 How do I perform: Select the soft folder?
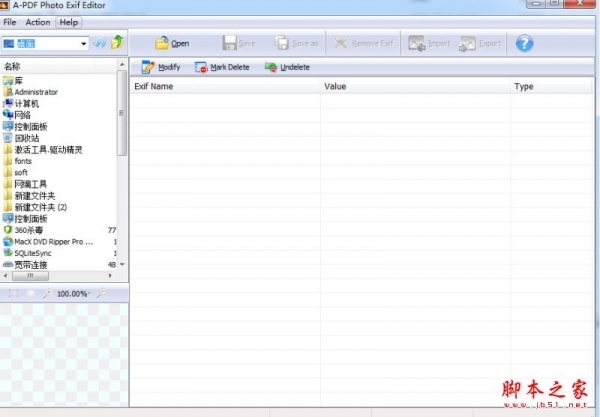click(x=21, y=173)
